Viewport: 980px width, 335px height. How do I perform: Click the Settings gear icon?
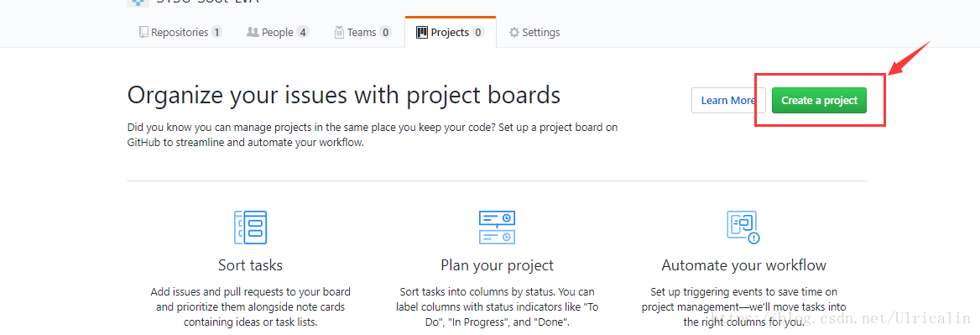513,33
